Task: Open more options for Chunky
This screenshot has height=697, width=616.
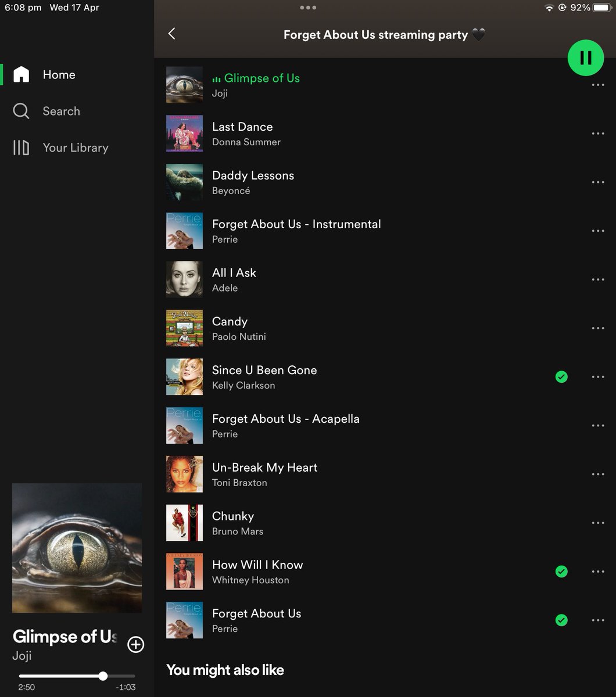Action: point(598,523)
